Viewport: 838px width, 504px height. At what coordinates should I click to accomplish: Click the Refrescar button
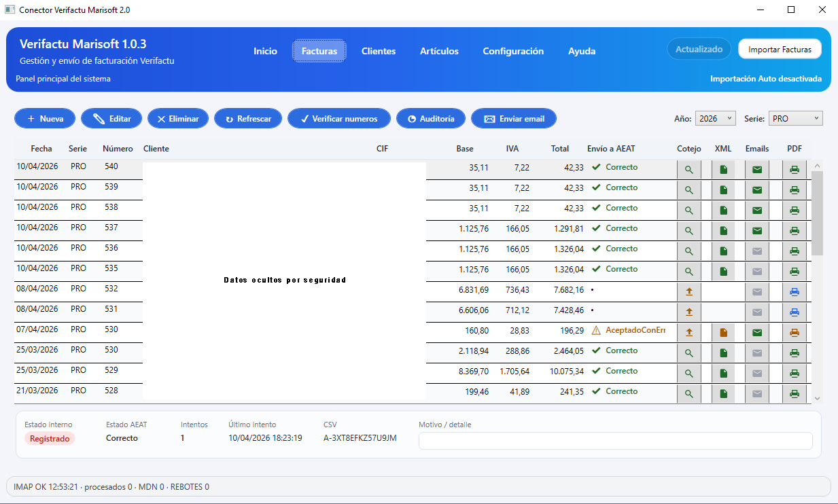coord(248,118)
